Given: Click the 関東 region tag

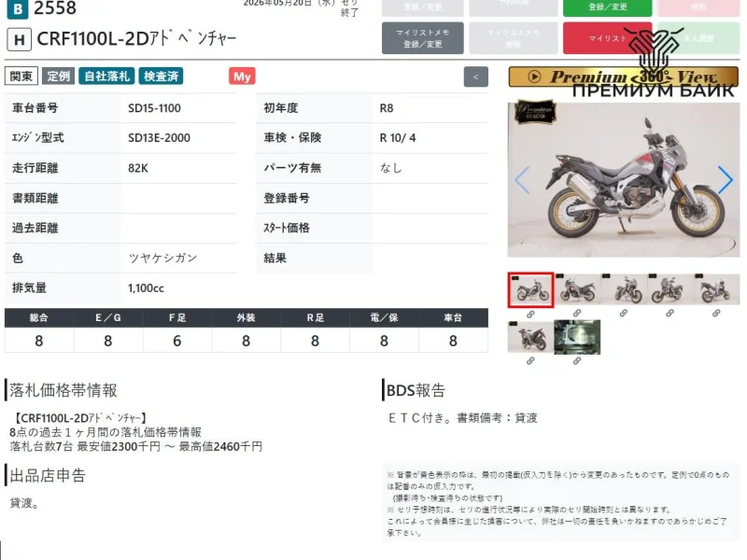Looking at the screenshot, I should (x=21, y=77).
